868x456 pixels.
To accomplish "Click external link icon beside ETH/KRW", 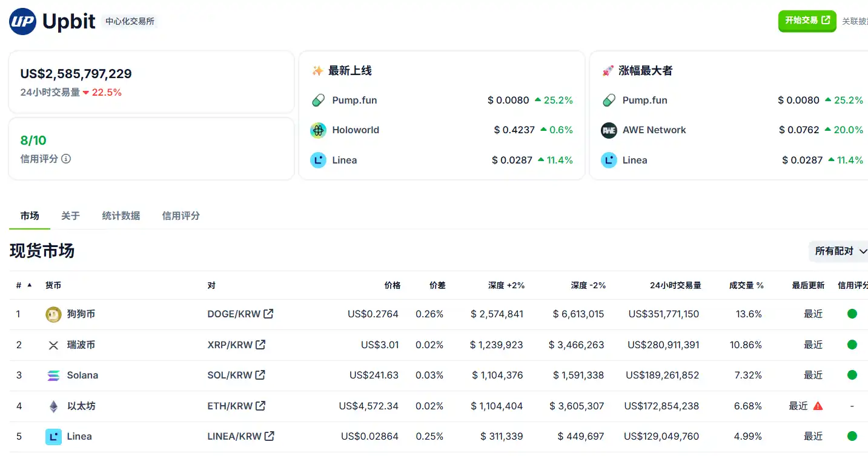I will 260,406.
